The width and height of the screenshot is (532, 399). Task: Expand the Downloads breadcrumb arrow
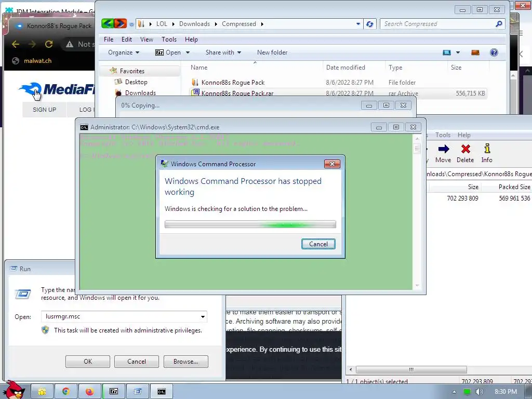(216, 24)
